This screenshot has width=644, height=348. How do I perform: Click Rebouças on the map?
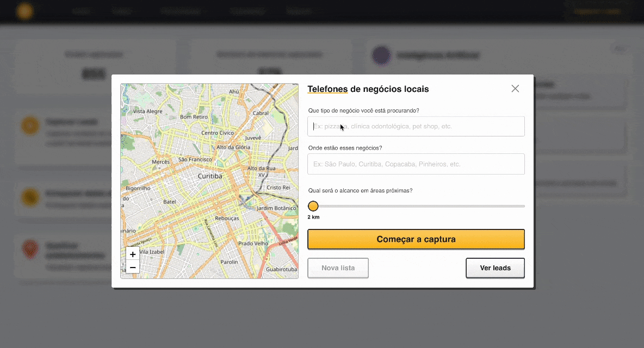point(227,218)
